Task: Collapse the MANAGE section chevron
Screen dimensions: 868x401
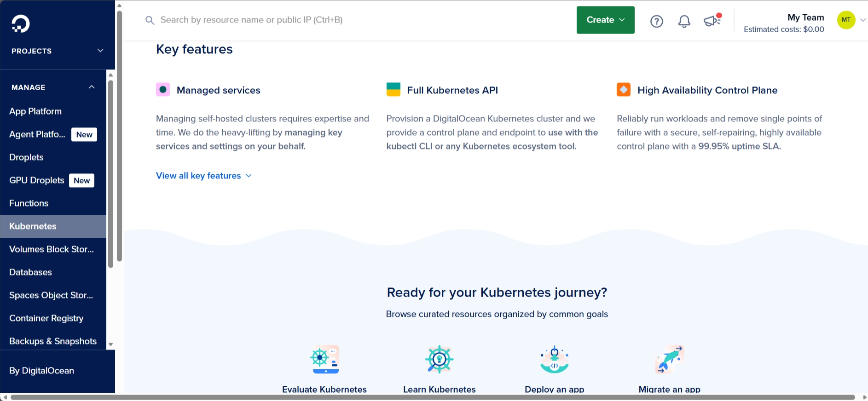Action: coord(92,87)
